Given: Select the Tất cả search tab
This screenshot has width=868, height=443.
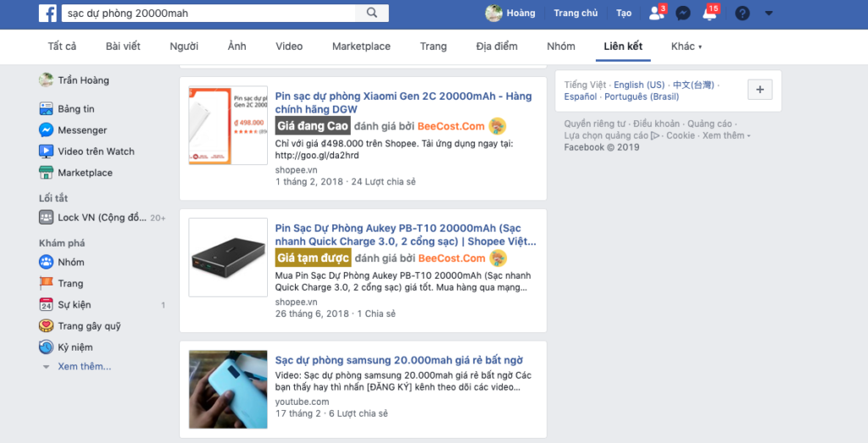Looking at the screenshot, I should click(x=62, y=47).
